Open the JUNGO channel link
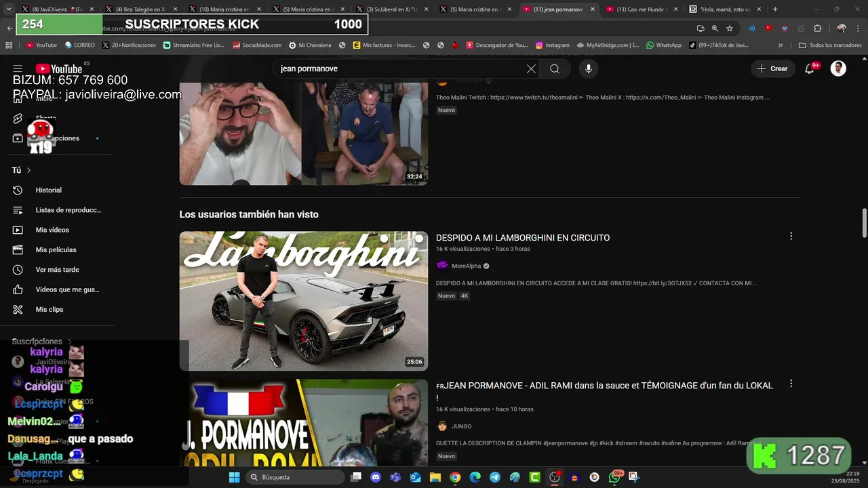 click(x=461, y=426)
